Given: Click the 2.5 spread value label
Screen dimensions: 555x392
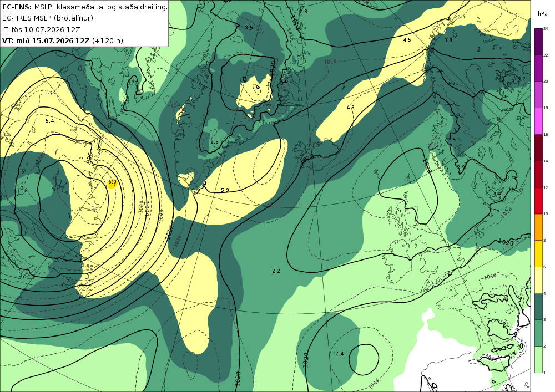Looking at the screenshot, I should click(x=214, y=142).
